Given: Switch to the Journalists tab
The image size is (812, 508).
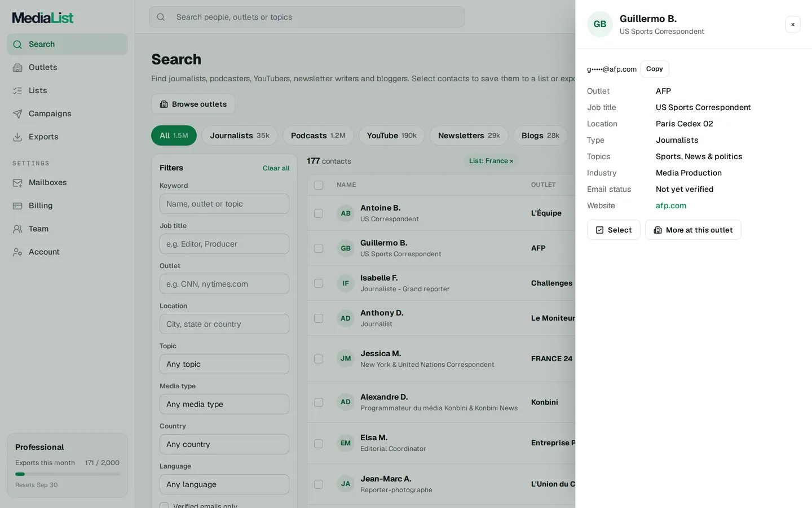Looking at the screenshot, I should [240, 135].
